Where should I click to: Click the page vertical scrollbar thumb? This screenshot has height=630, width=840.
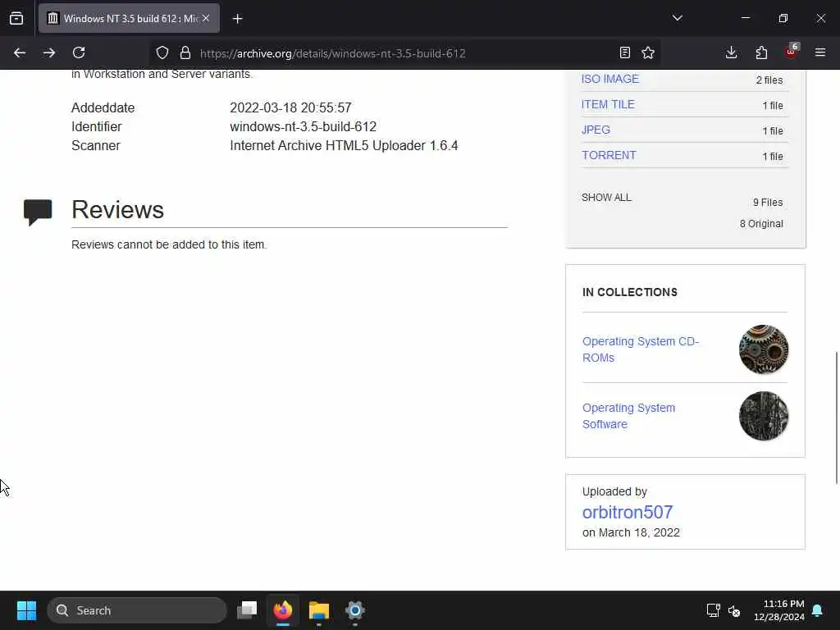[x=836, y=418]
